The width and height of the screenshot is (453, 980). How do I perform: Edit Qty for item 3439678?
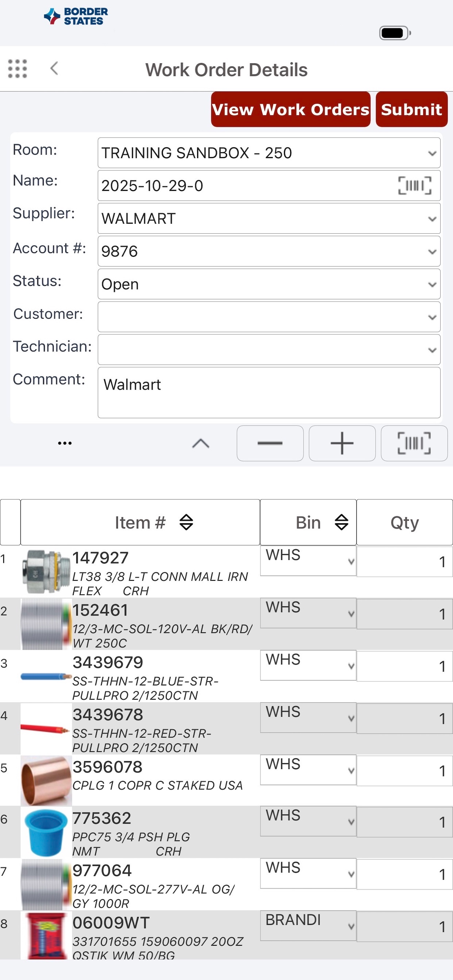point(404,718)
